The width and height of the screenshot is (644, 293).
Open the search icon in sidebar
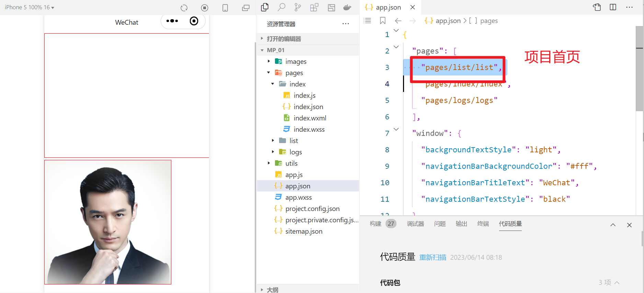[x=281, y=7]
